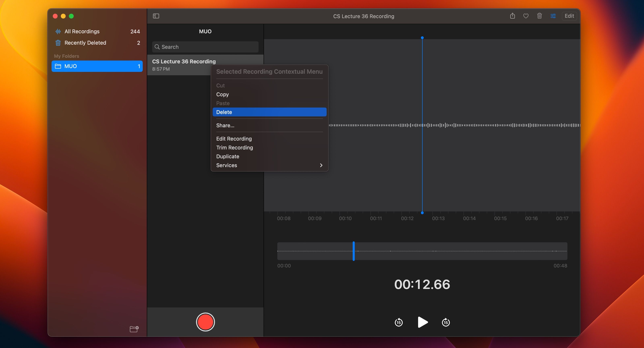Image resolution: width=644 pixels, height=348 pixels.
Task: Click the Edit button in the toolbar
Action: pyautogui.click(x=569, y=16)
